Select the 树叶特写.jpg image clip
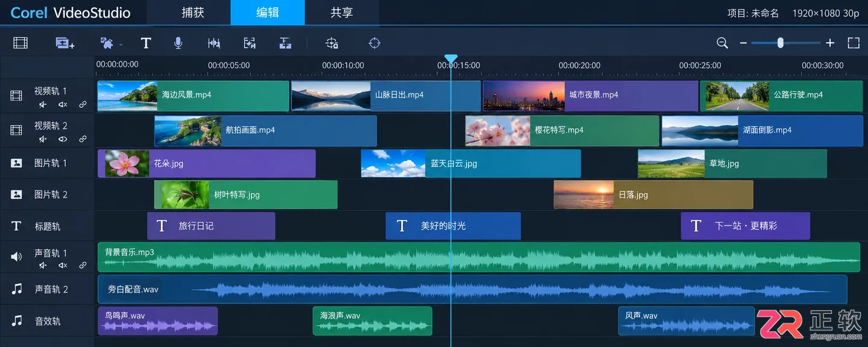Screen dimensions: 868x347 [246, 195]
